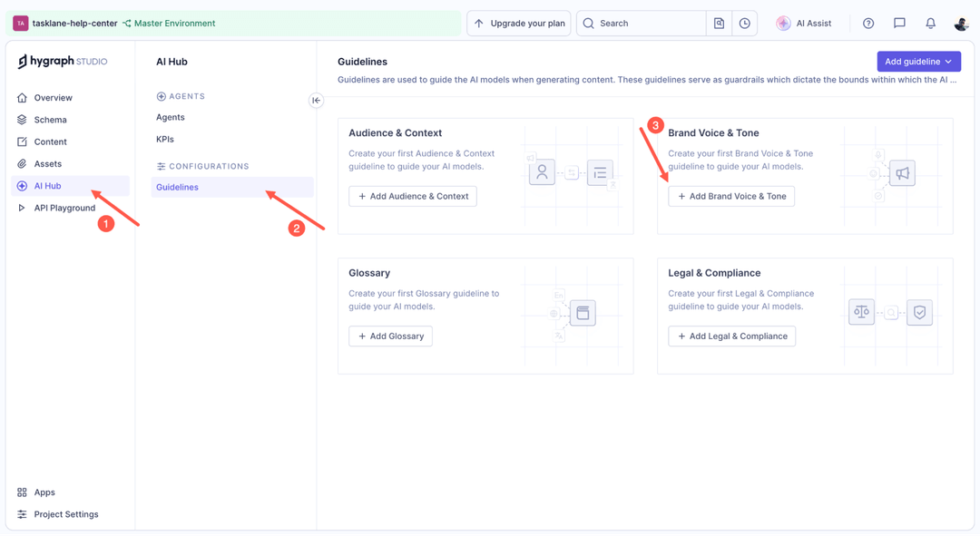View notifications bell
This screenshot has height=536, width=980.
pyautogui.click(x=931, y=23)
